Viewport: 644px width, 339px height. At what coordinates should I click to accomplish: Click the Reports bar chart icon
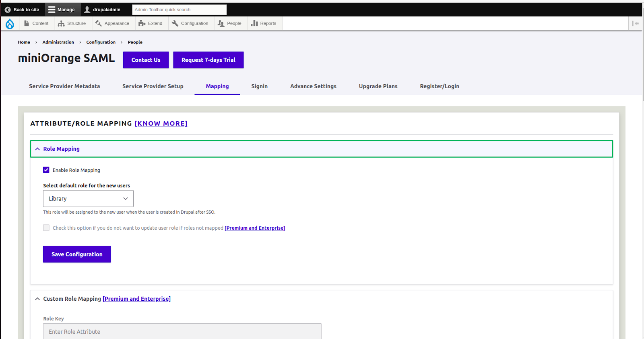point(254,23)
